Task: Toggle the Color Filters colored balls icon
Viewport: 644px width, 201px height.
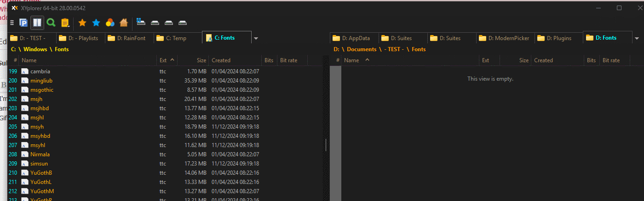Action: click(x=110, y=23)
